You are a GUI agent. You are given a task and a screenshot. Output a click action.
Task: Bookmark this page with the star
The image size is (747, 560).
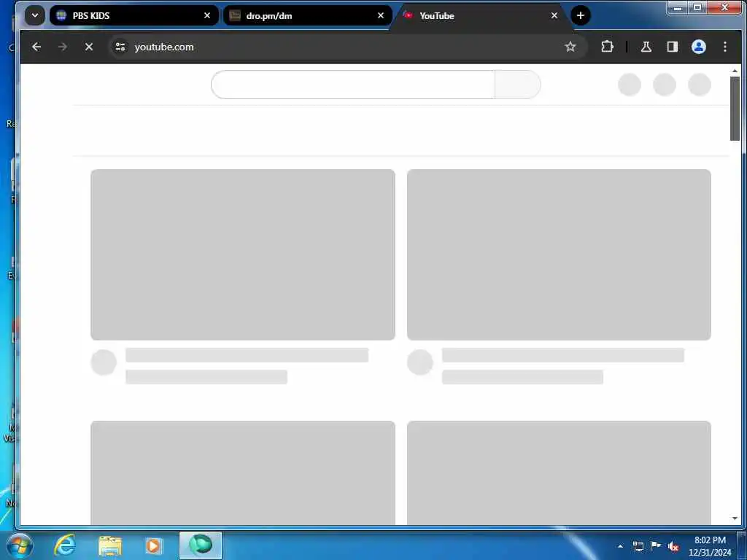tap(570, 47)
